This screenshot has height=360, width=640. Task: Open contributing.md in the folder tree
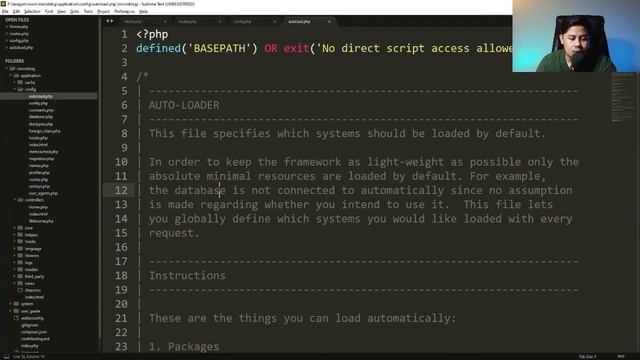point(35,339)
